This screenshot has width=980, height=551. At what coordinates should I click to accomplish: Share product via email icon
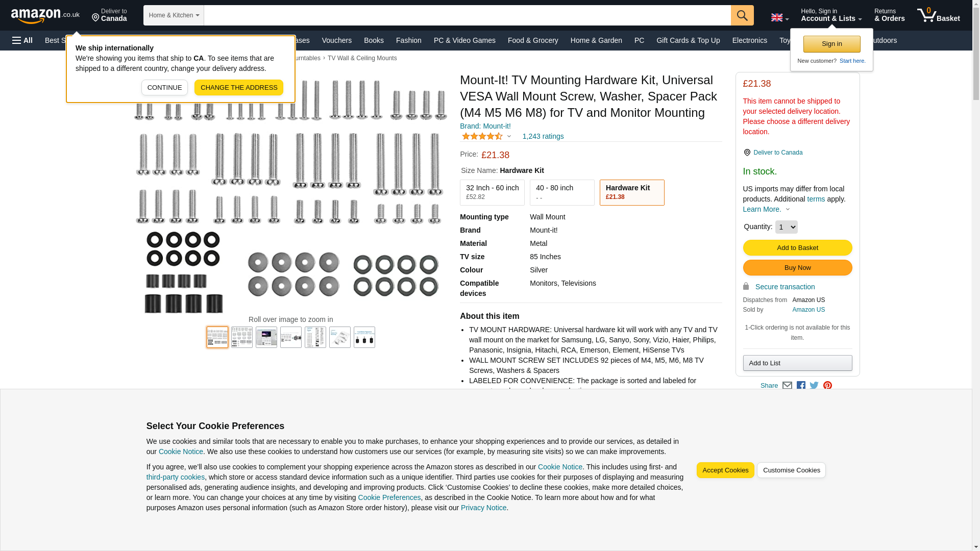[x=787, y=386]
